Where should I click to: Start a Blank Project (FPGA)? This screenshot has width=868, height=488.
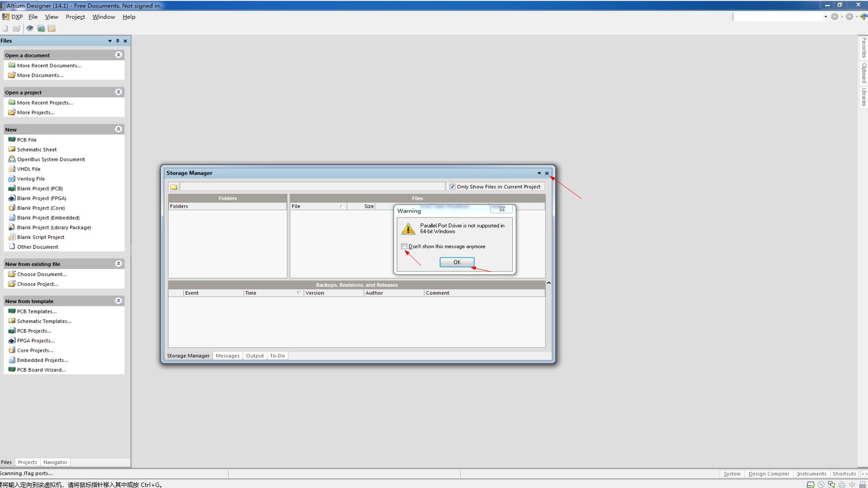[42, 198]
